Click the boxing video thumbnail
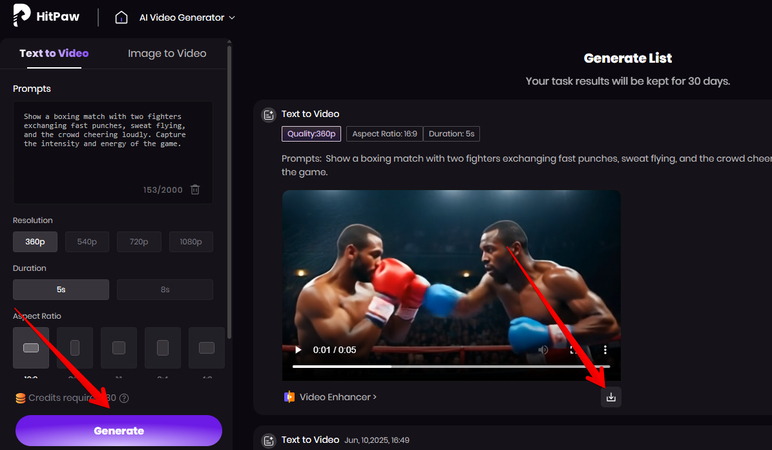The image size is (772, 450). tap(451, 286)
